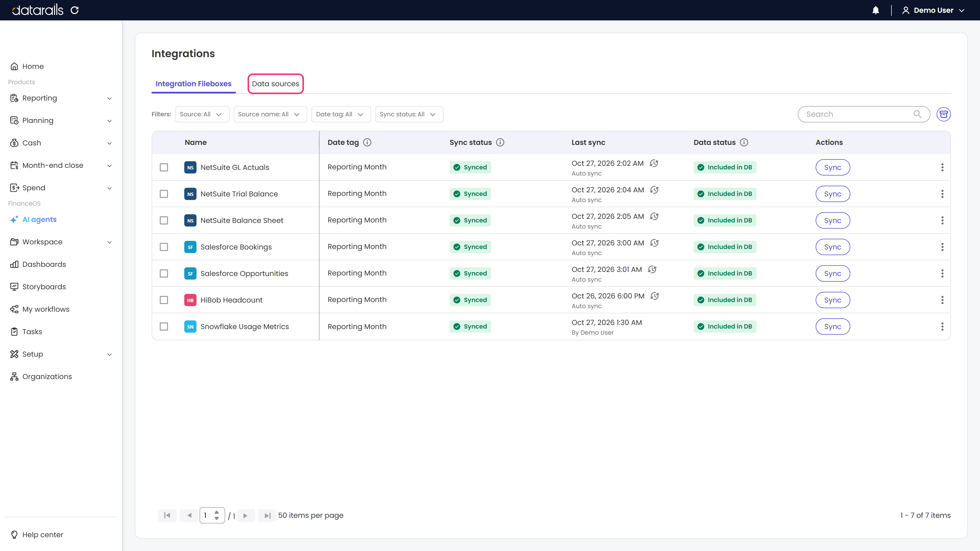This screenshot has width=980, height=551.
Task: Tick the HiBob Headcount checkbox
Action: click(x=164, y=300)
